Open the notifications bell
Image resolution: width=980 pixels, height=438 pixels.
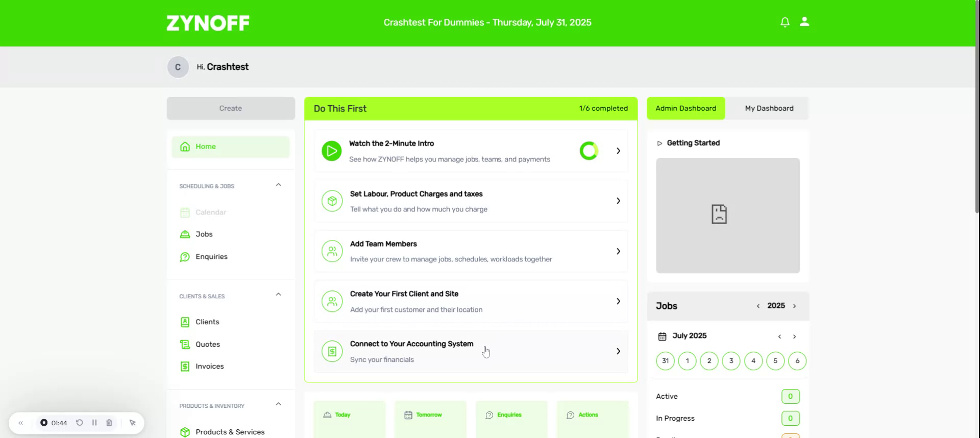785,22
